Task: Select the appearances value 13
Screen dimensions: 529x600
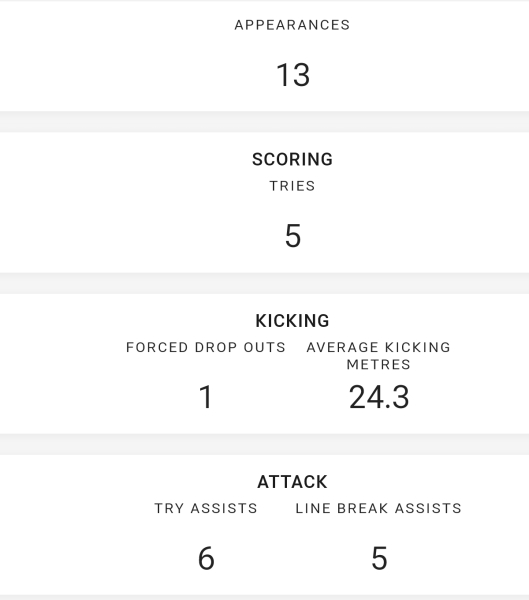Action: (x=293, y=75)
